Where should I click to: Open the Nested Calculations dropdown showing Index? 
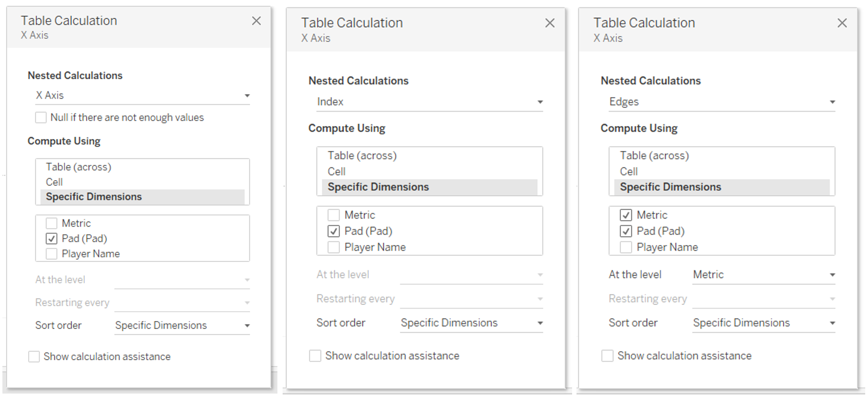[429, 102]
